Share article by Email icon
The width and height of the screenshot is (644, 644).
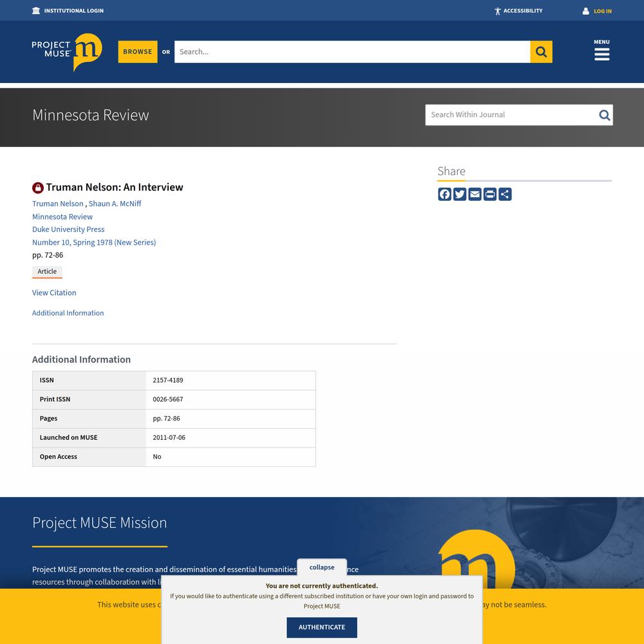coord(475,194)
